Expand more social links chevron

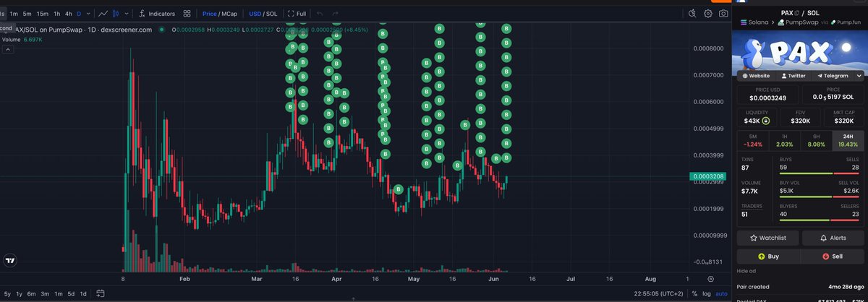[859, 75]
